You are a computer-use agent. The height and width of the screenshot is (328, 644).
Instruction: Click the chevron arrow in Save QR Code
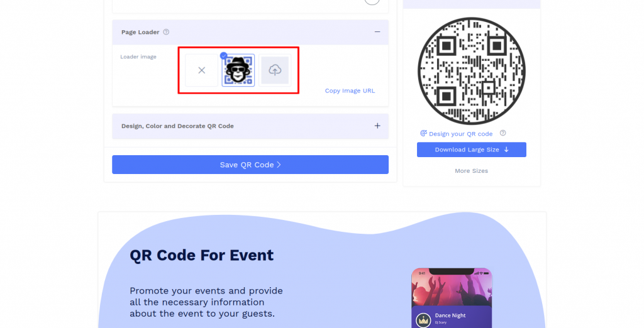[x=279, y=165]
